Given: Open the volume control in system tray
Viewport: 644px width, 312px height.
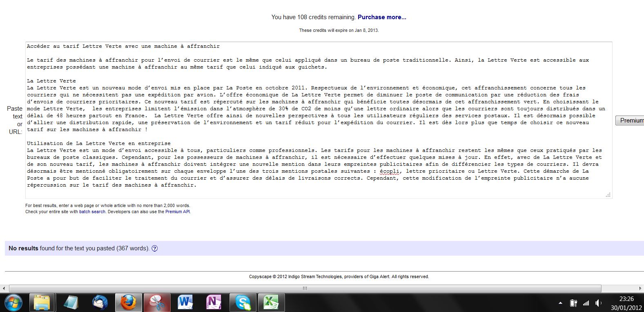Looking at the screenshot, I should pos(598,303).
